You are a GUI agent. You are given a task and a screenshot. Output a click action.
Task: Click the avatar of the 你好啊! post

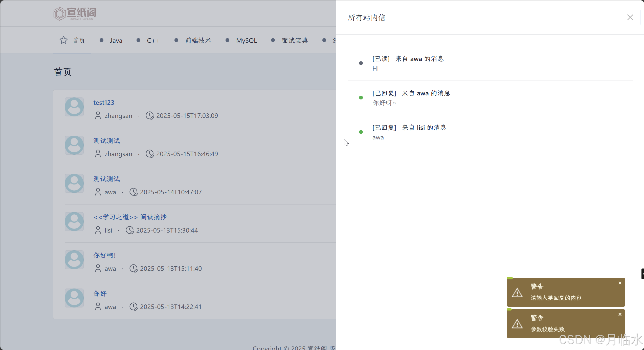coord(74,260)
